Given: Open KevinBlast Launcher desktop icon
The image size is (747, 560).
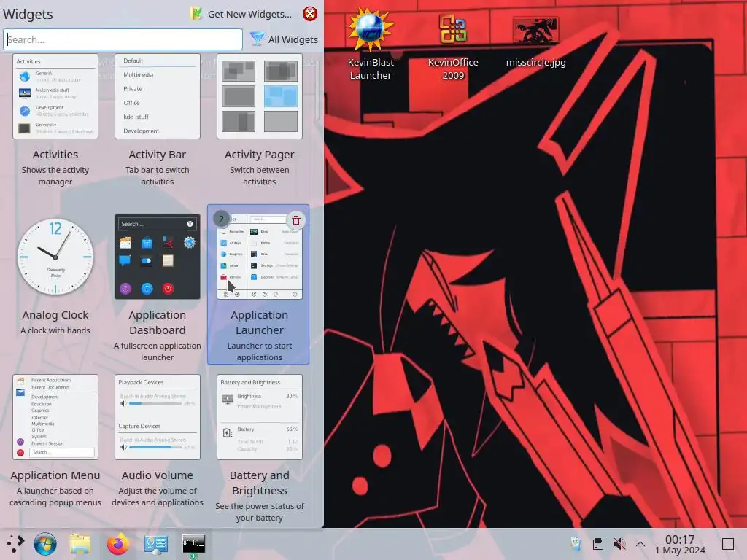Looking at the screenshot, I should click(371, 44).
